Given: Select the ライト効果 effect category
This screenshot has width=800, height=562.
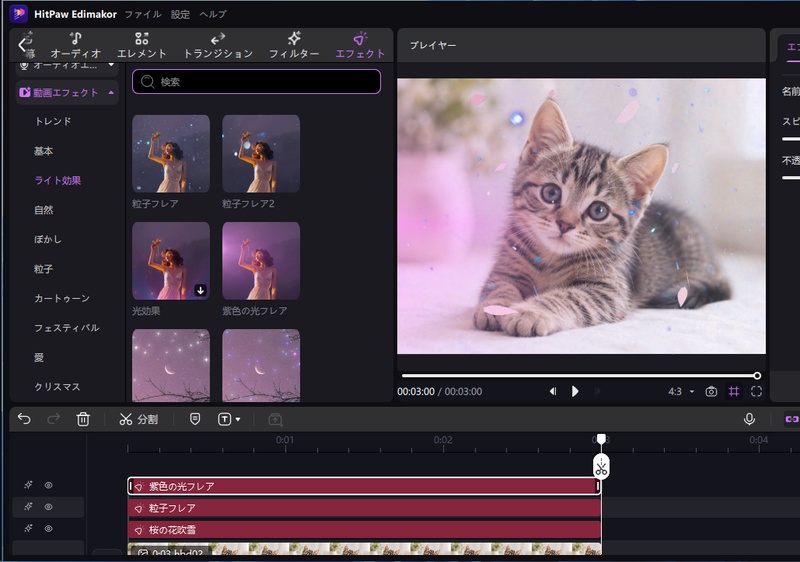Looking at the screenshot, I should [57, 180].
